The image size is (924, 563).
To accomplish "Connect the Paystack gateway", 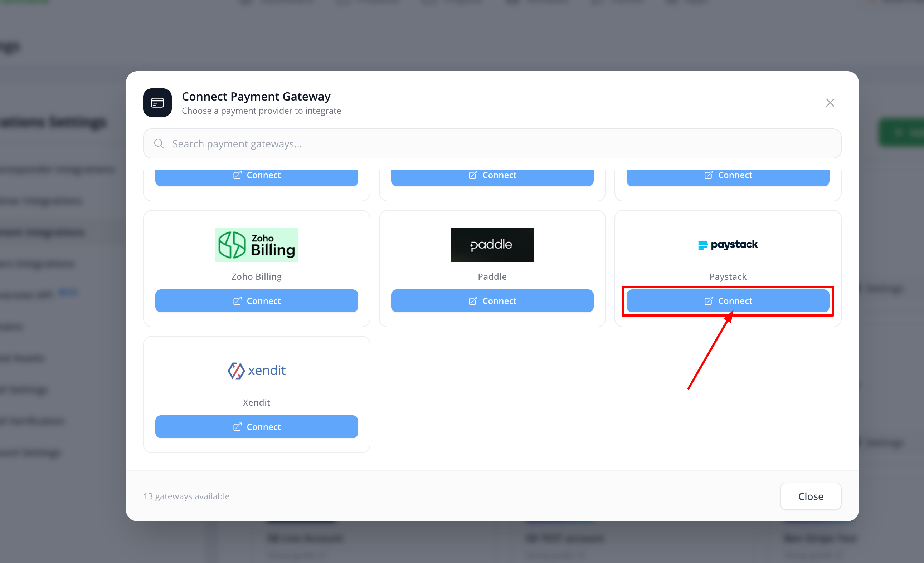I will click(728, 300).
